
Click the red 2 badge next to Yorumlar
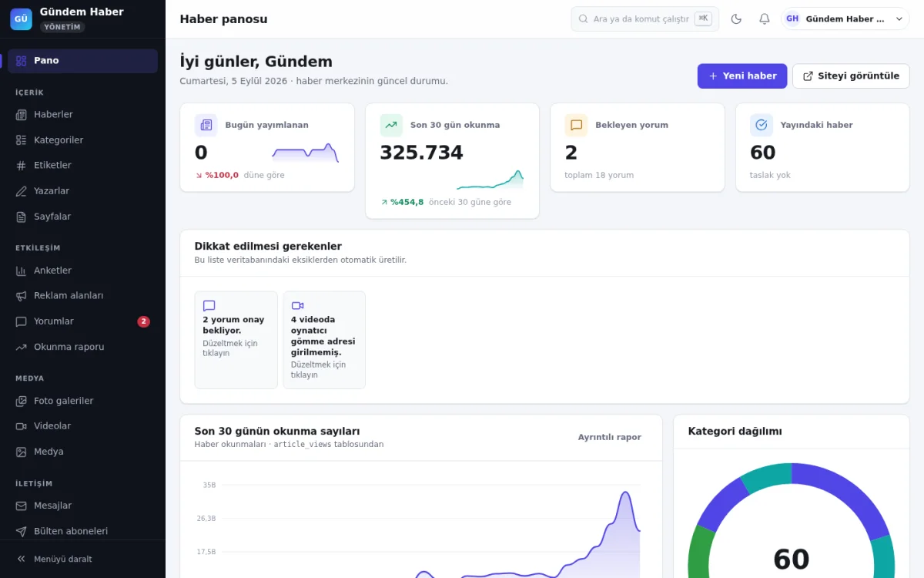[143, 321]
